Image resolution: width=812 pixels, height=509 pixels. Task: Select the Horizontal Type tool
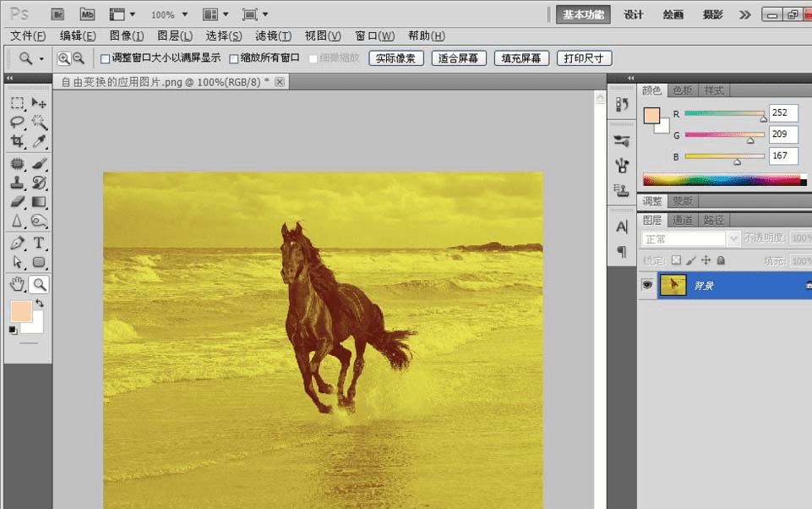[39, 244]
